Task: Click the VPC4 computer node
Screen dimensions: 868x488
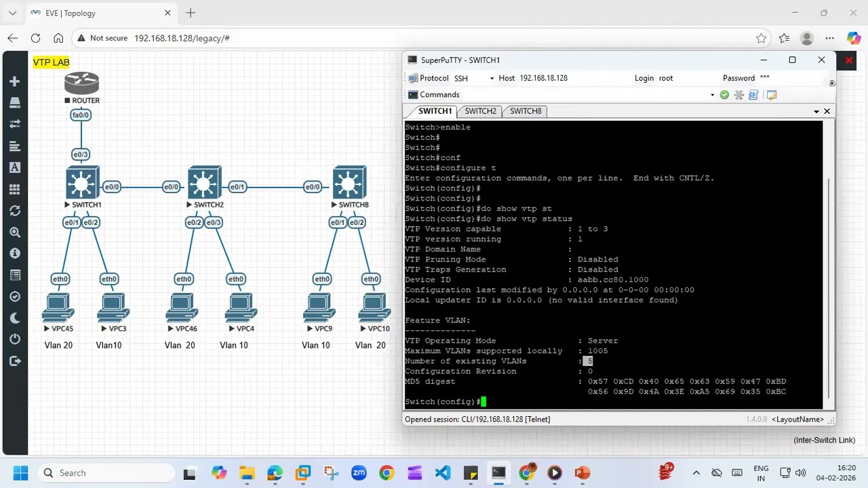Action: tap(241, 307)
